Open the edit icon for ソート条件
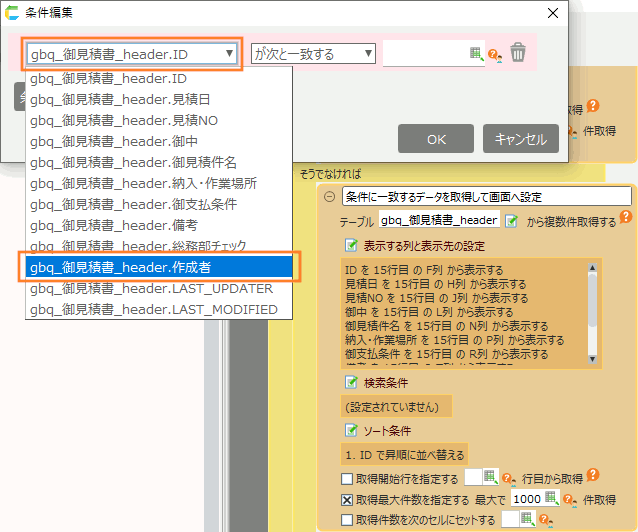The image size is (638, 532). tap(351, 430)
